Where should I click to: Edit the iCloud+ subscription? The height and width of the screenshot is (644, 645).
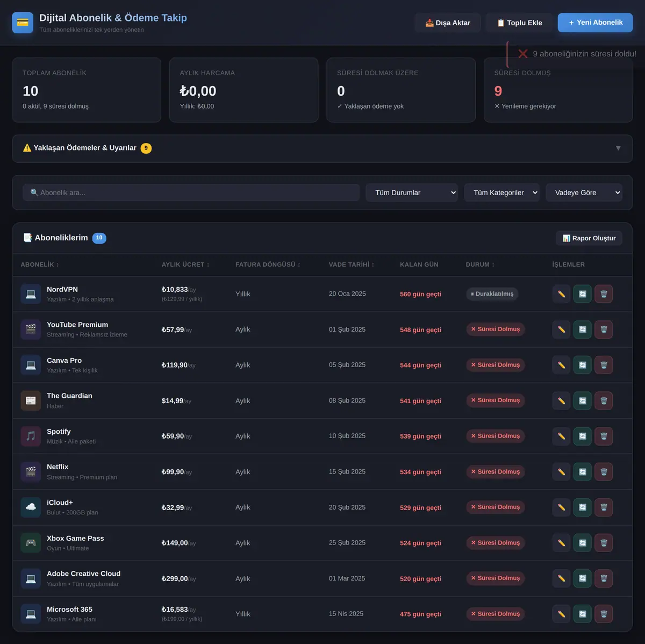pyautogui.click(x=561, y=507)
